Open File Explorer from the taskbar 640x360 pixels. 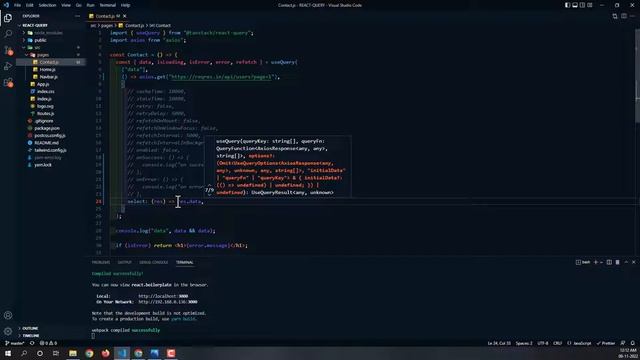click(x=73, y=353)
